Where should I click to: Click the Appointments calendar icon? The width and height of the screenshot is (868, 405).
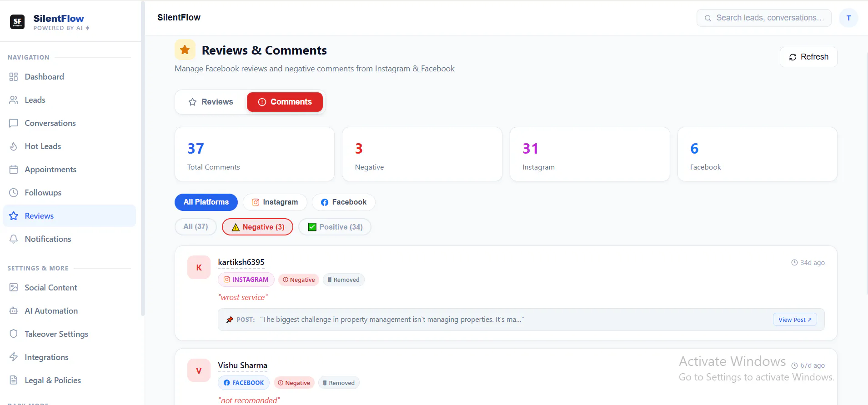point(14,170)
